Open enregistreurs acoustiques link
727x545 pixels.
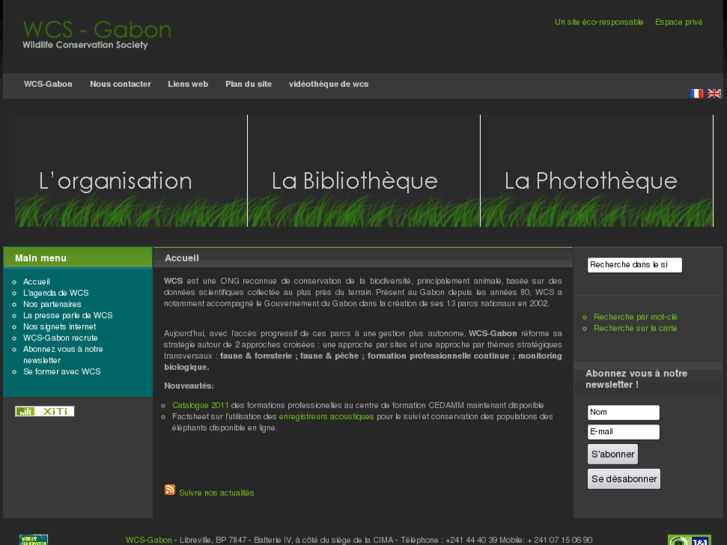(326, 417)
